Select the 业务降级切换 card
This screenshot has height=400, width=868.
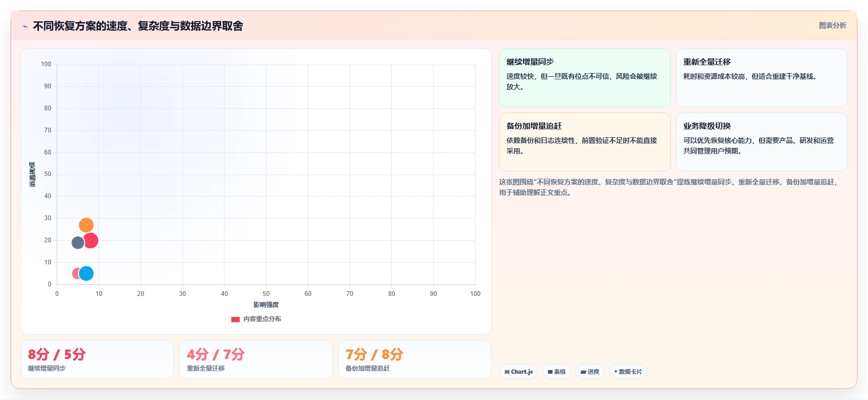(761, 142)
